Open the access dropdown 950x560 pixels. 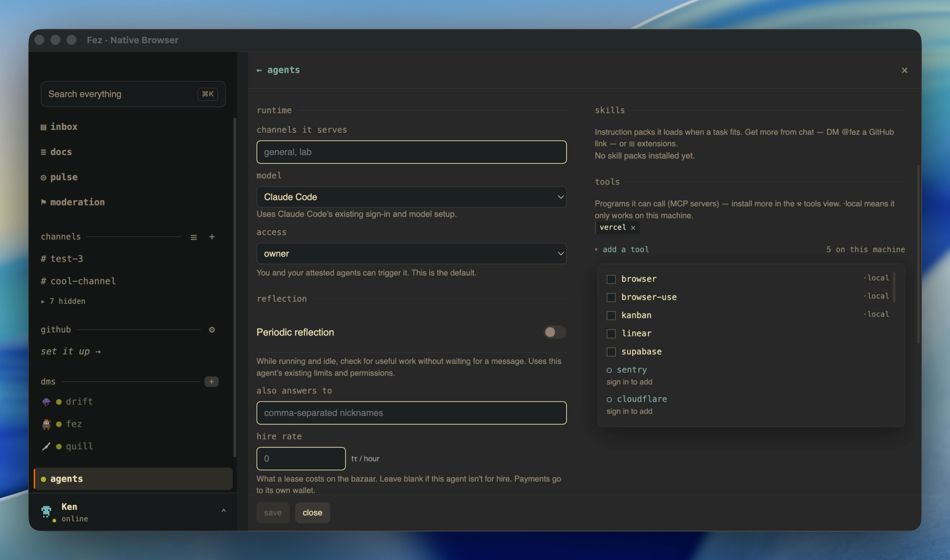click(411, 254)
